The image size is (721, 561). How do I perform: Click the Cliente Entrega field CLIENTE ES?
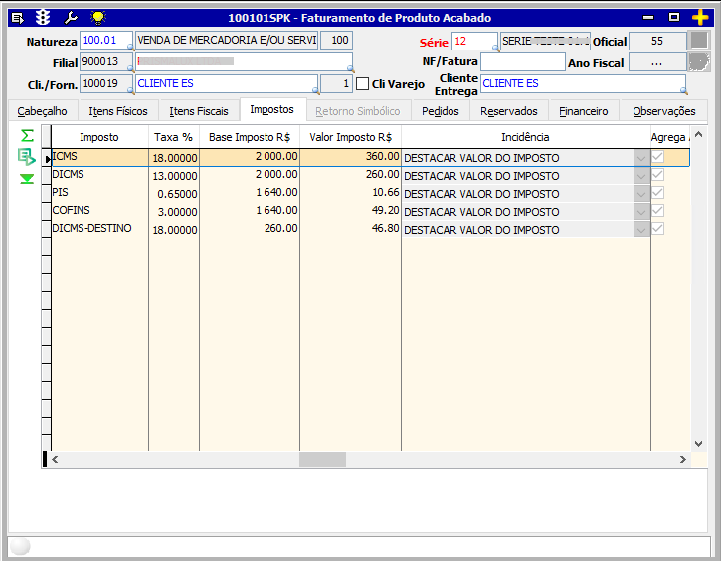[583, 84]
